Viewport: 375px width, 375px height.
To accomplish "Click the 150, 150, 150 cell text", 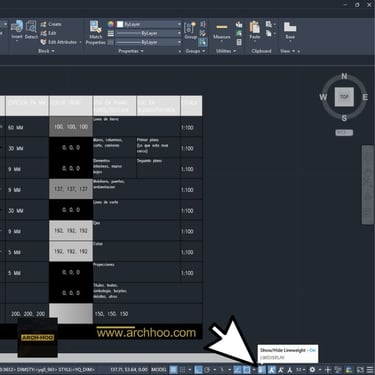I will click(x=111, y=314).
